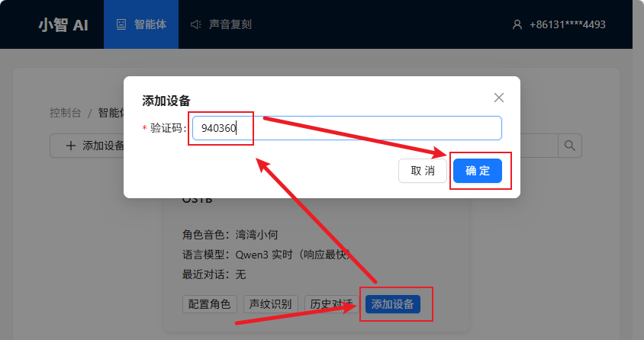Click the magnifier search icon button
Screen dimensions: 644x340
[569, 145]
